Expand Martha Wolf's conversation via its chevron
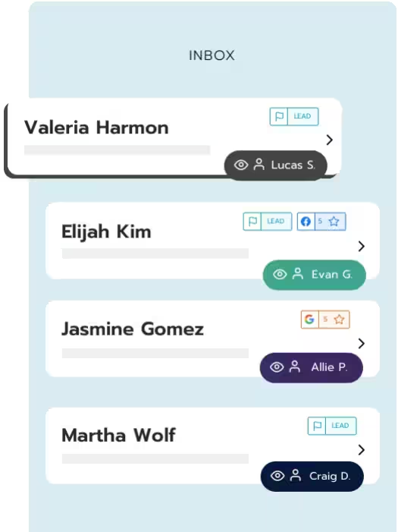Image resolution: width=398 pixels, height=532 pixels. click(x=361, y=450)
